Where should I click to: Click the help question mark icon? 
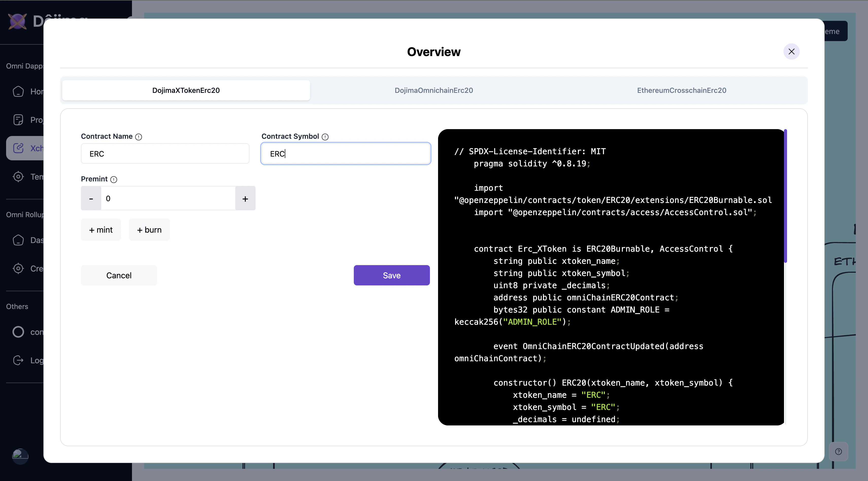(x=838, y=451)
